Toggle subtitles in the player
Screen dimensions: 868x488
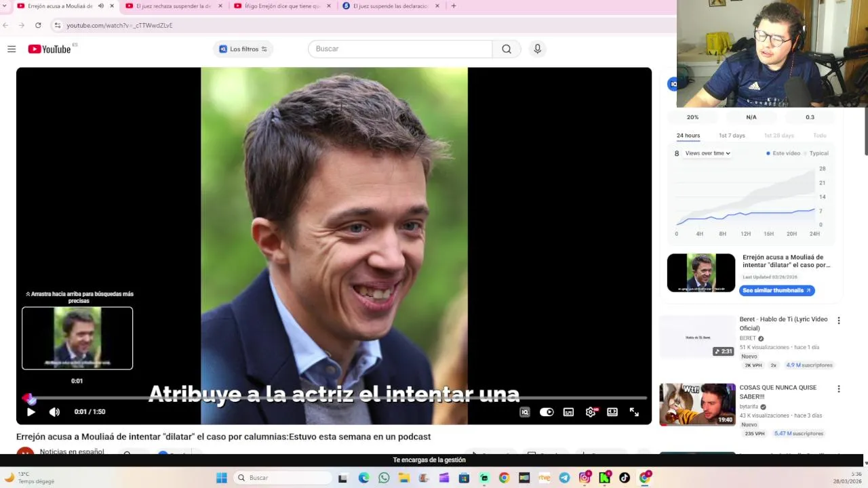(x=568, y=411)
